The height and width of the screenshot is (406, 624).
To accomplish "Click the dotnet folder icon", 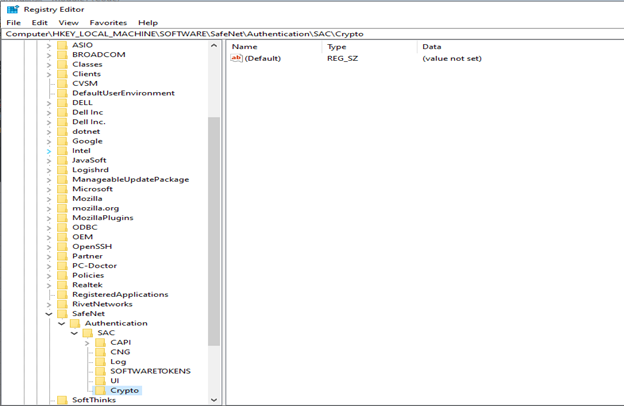I will (62, 131).
